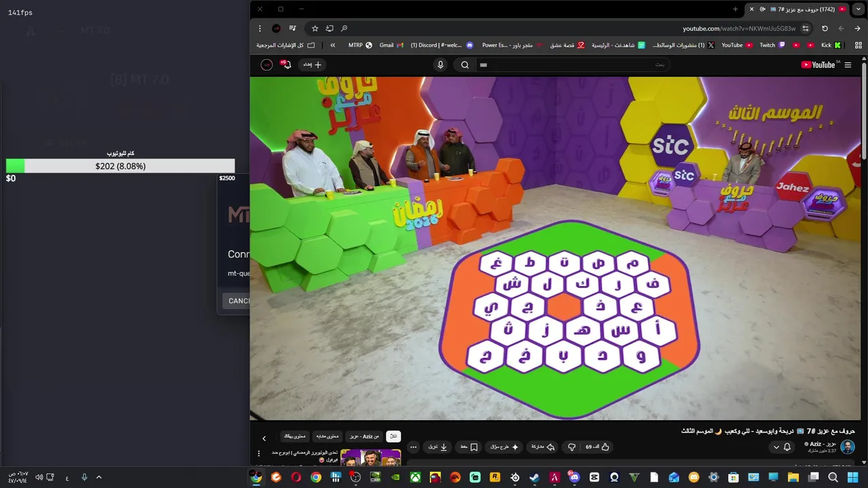This screenshot has height=488, width=868.
Task: Open Steam from the taskbar
Action: tap(534, 477)
